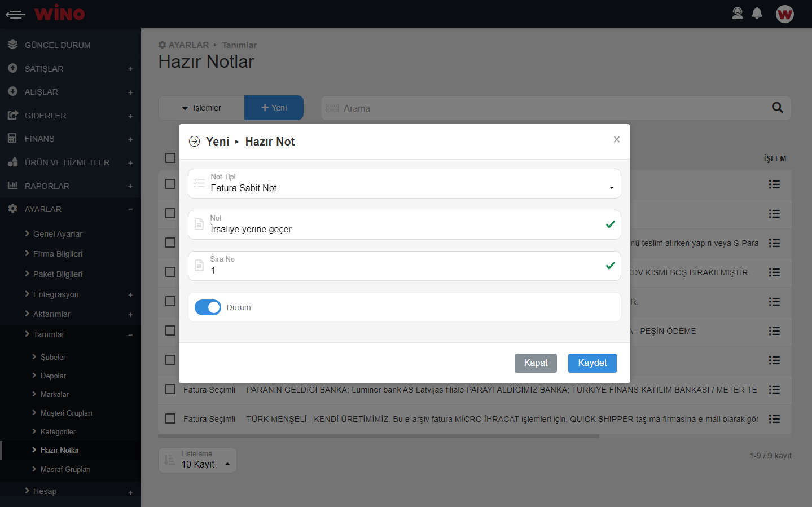Open the Listeleme 10 Kayıt dropdown
The width and height of the screenshot is (812, 507).
click(x=197, y=460)
